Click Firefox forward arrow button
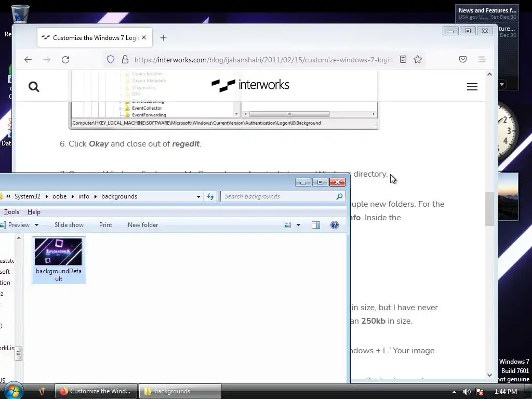 point(46,60)
